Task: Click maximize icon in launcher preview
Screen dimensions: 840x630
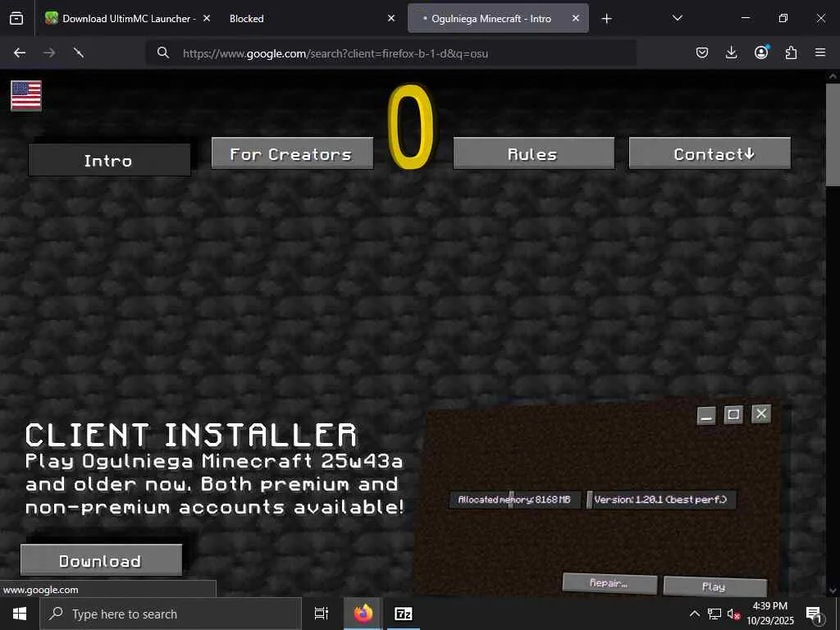Action: (733, 414)
